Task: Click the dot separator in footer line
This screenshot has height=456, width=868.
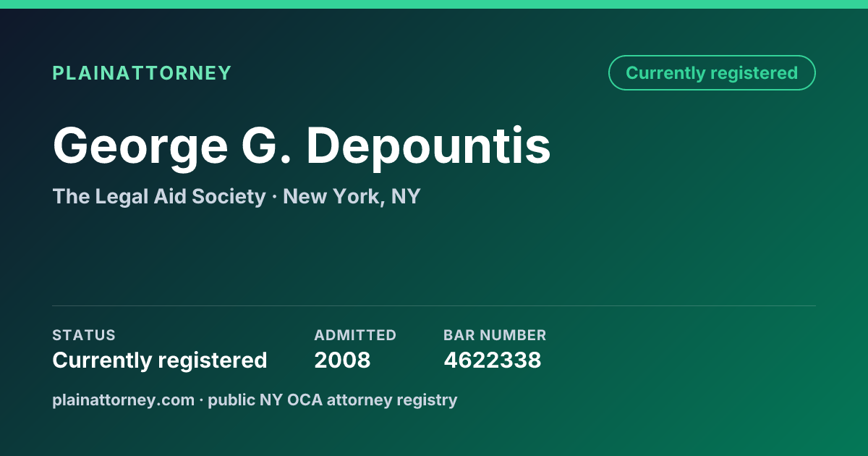Action: [x=202, y=400]
